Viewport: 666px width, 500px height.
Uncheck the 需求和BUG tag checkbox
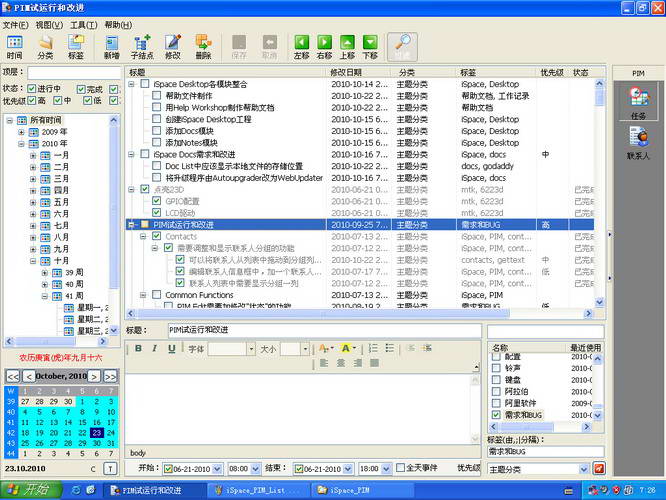point(496,415)
